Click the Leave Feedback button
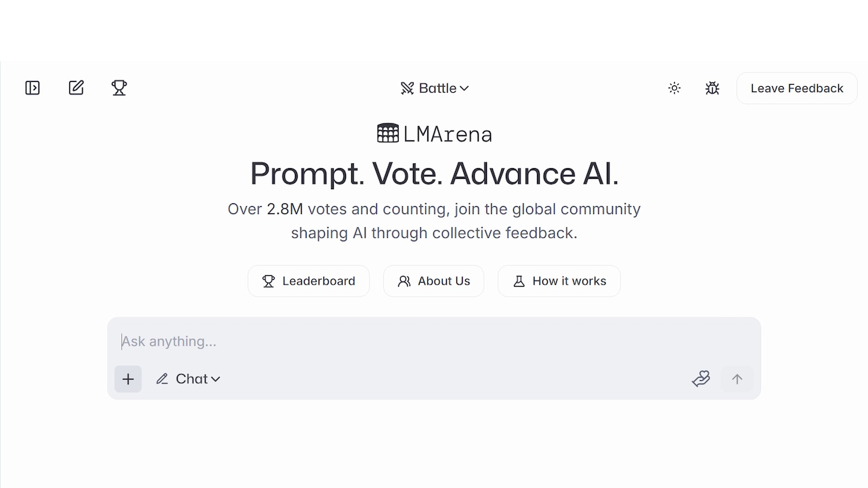The height and width of the screenshot is (488, 868). click(x=796, y=87)
